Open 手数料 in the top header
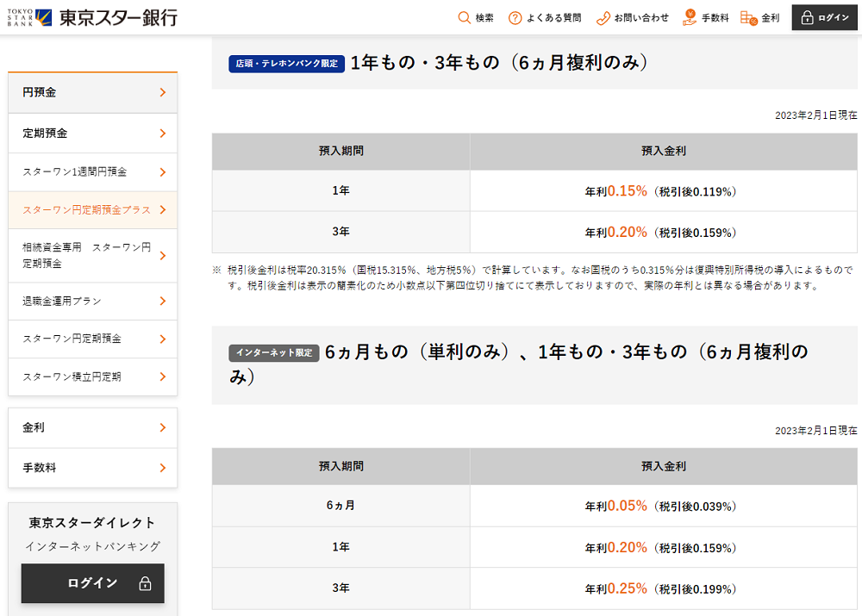Image resolution: width=862 pixels, height=616 pixels. (x=706, y=18)
